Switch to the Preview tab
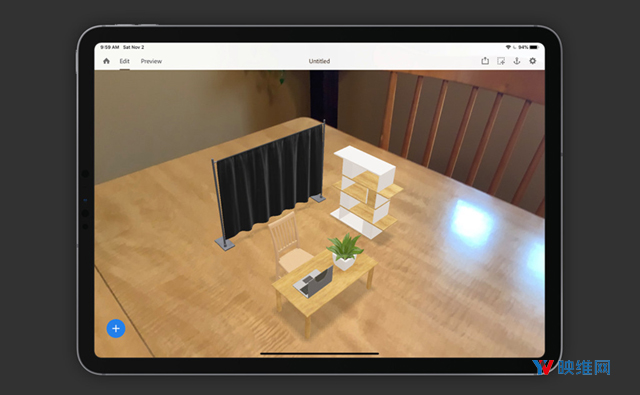 tap(151, 61)
